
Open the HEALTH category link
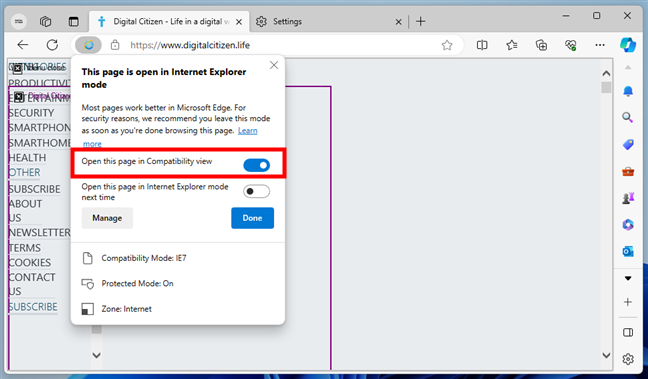point(27,157)
